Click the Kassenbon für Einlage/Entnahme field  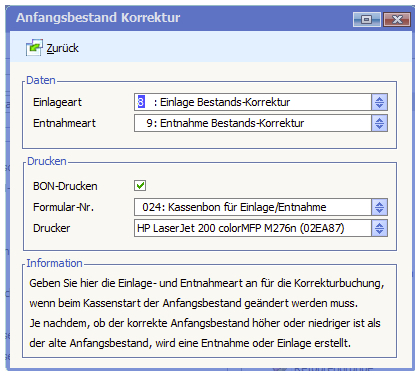(253, 207)
